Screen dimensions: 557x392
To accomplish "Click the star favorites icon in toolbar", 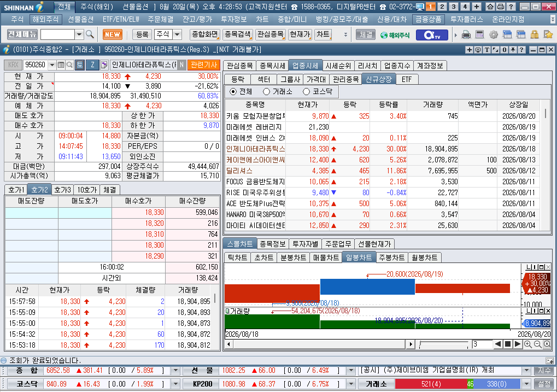I will (548, 34).
